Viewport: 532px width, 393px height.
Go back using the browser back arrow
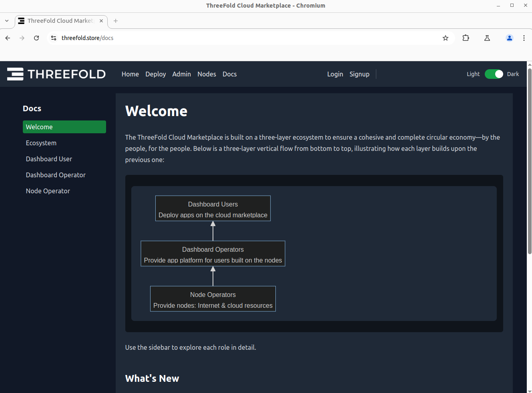coord(8,38)
